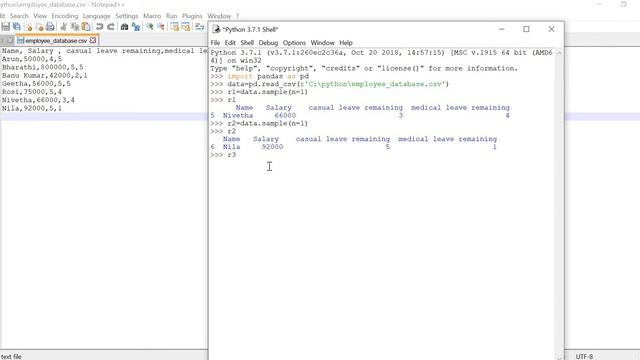Click the Close All icon in Notepad++ toolbar
The image size is (640, 360).
[x=39, y=27]
